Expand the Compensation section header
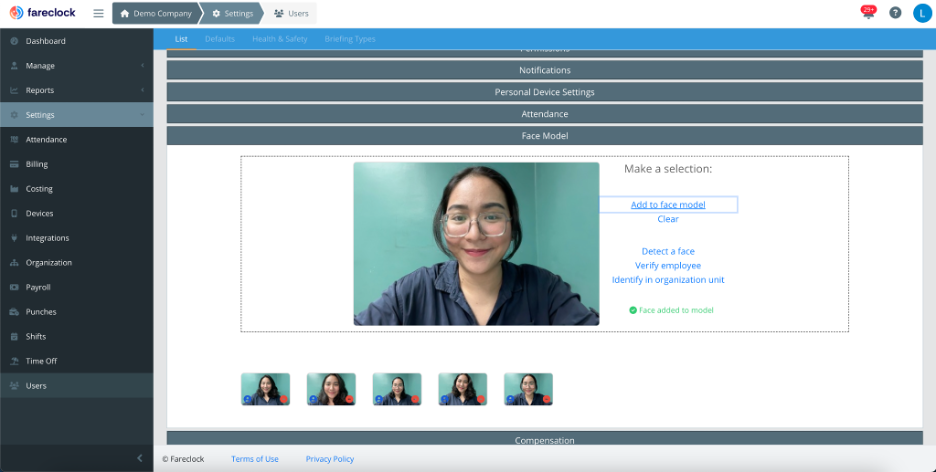The height and width of the screenshot is (472, 936). 544,439
